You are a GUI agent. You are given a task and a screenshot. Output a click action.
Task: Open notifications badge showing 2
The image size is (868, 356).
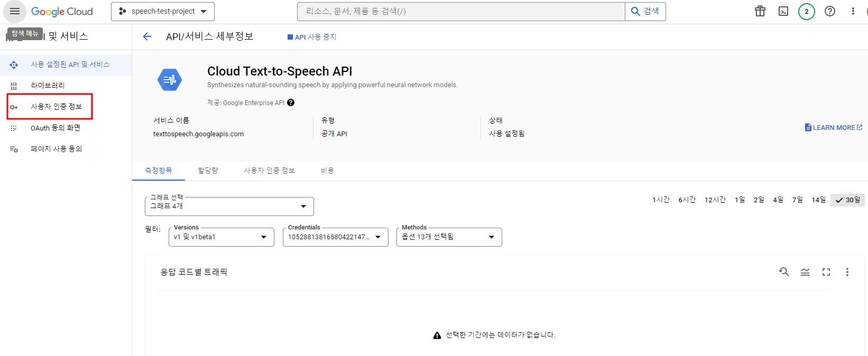tap(807, 11)
